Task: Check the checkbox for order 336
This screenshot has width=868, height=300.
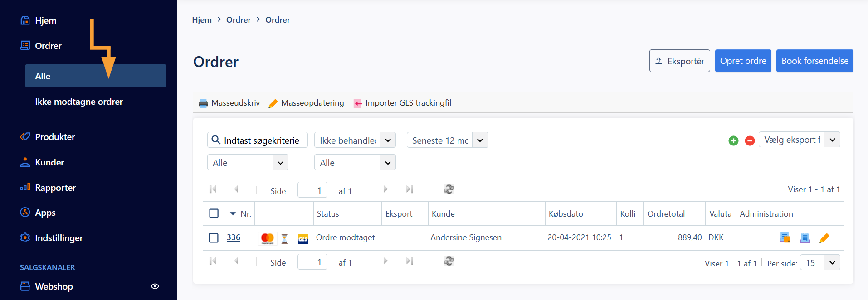Action: (x=214, y=238)
